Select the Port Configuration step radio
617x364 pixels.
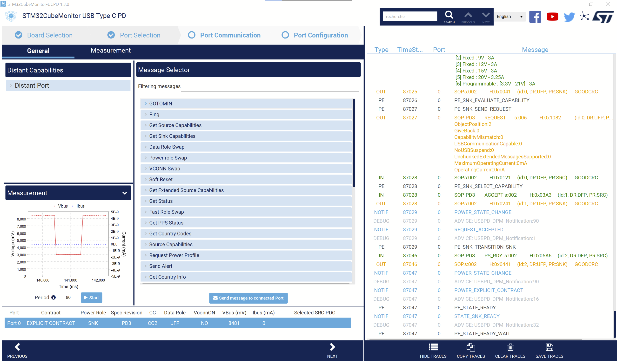[x=285, y=35]
